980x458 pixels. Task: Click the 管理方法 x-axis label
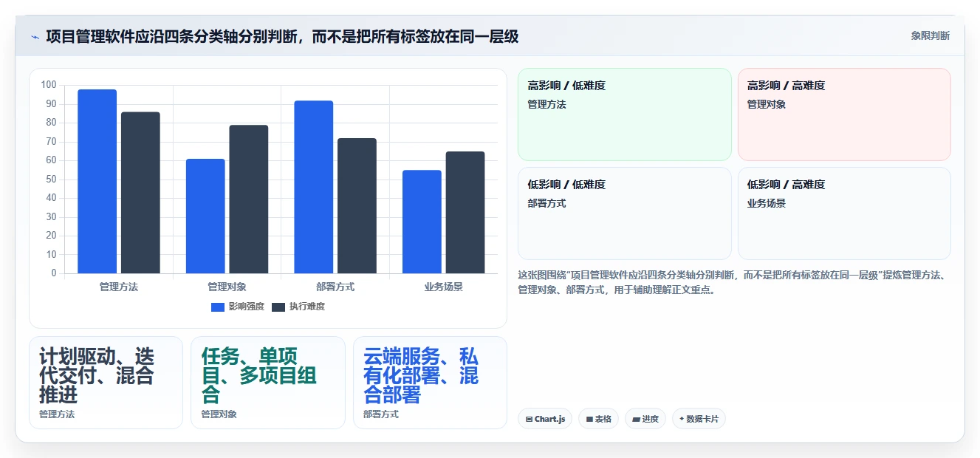pos(119,287)
